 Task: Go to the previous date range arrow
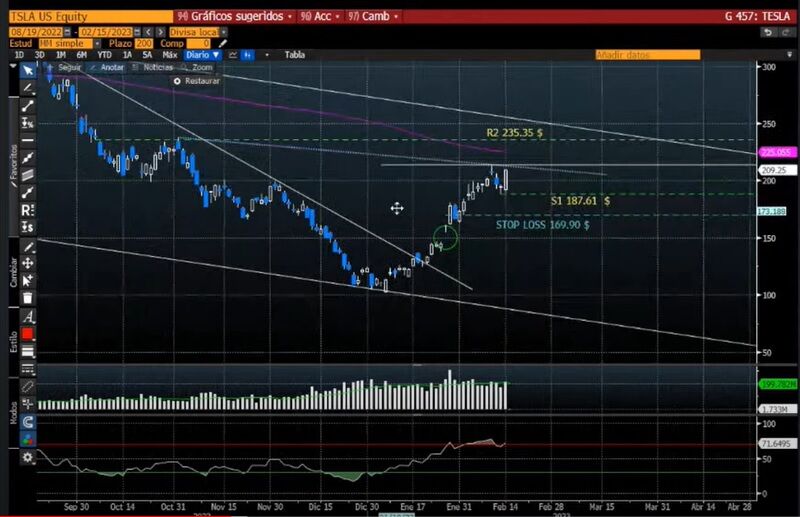pos(148,32)
